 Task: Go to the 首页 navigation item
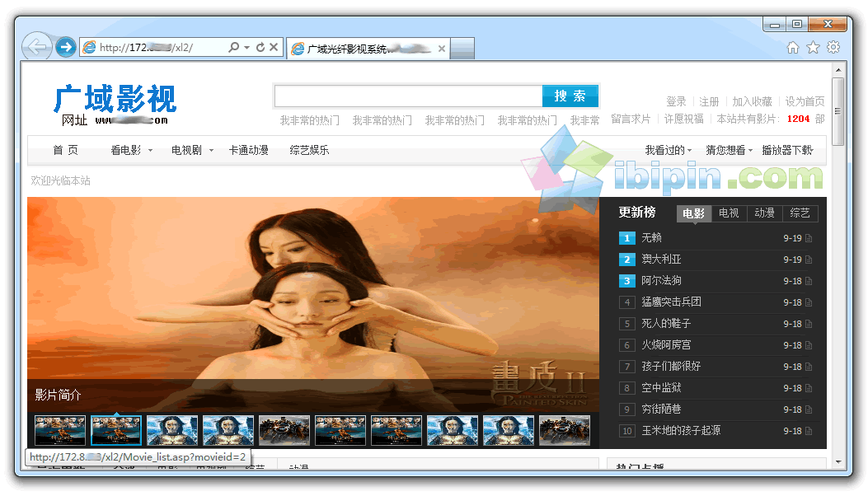click(x=65, y=150)
